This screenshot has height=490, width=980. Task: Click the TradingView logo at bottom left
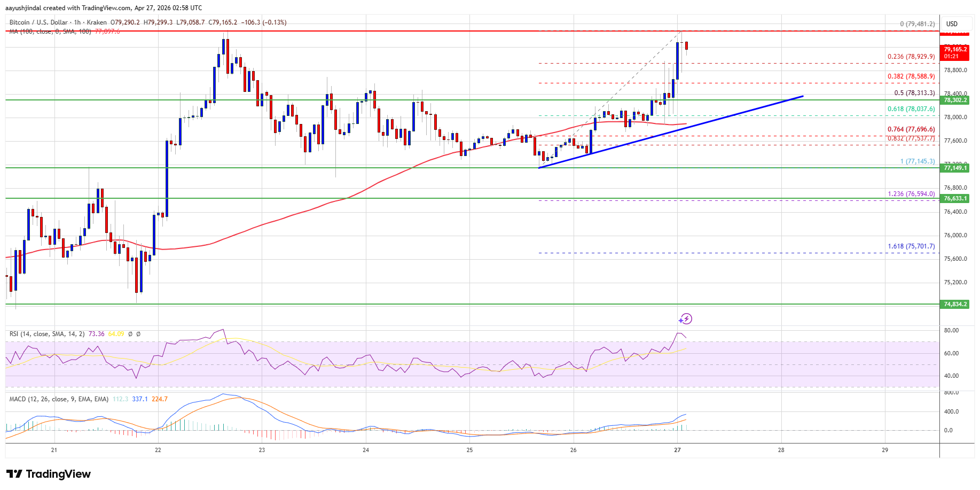[49, 474]
